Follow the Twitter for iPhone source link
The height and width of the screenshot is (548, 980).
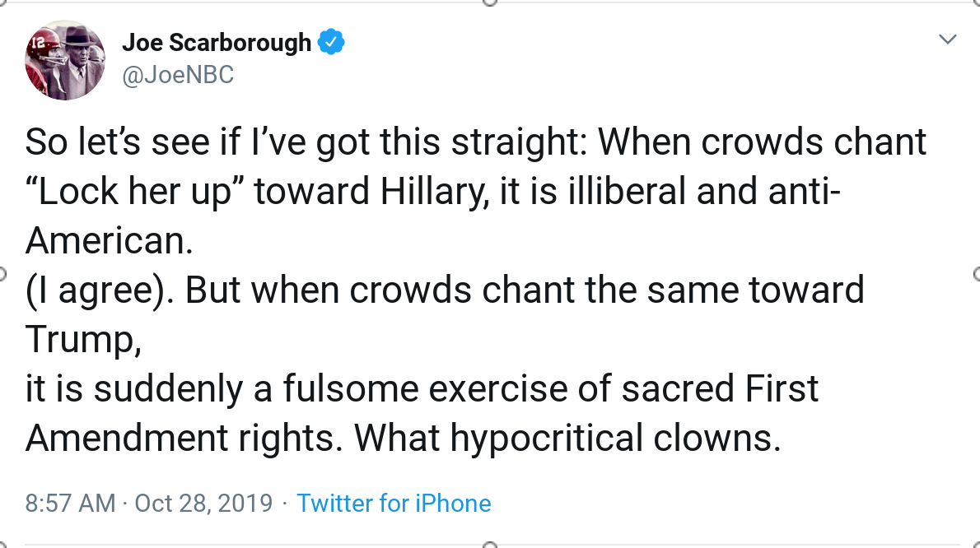coord(394,503)
